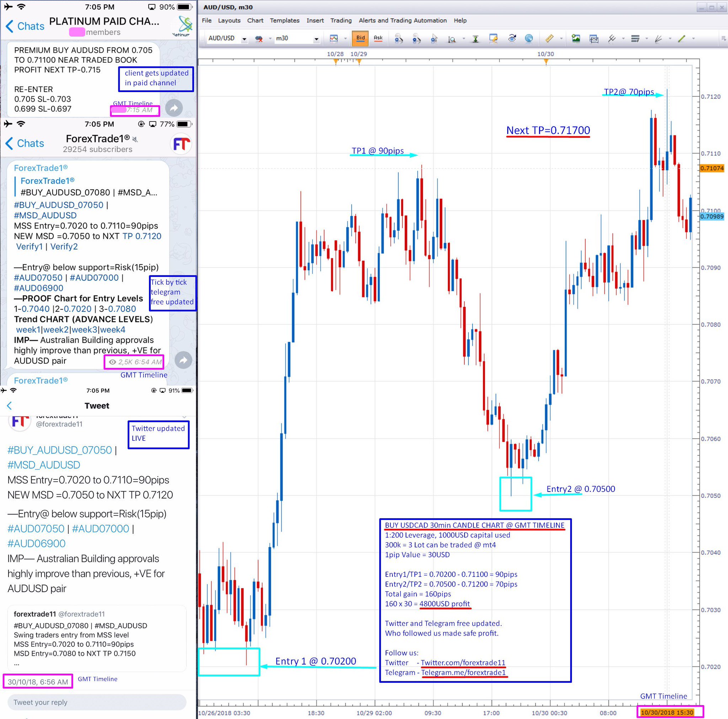The image size is (728, 719).
Task: Click the 10/30 timeline marker
Action: coord(546,61)
